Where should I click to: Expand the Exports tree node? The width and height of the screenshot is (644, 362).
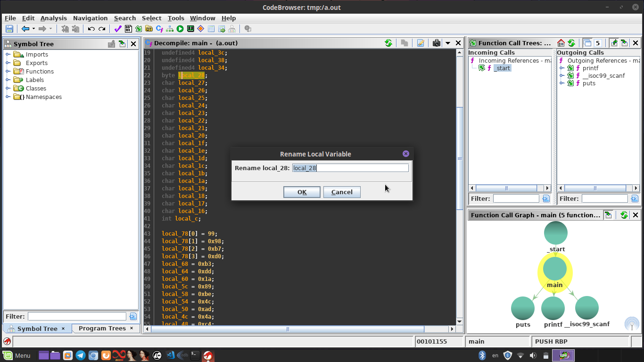coord(8,63)
